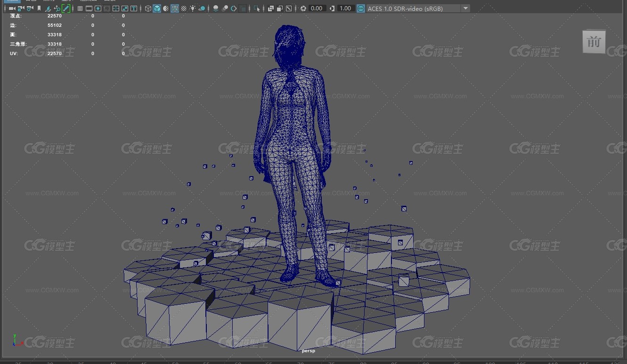Screen dimensions: 627x364
Task: Toggle the Safe Action overlay icon
Action: tap(125, 8)
